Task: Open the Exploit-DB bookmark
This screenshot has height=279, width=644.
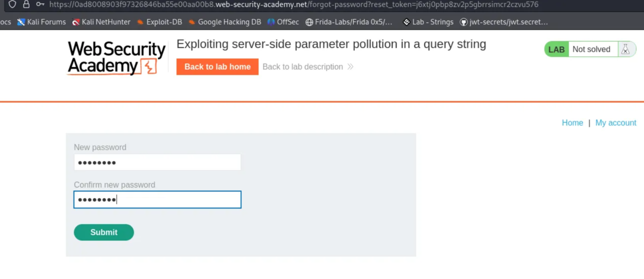Action: pyautogui.click(x=159, y=22)
